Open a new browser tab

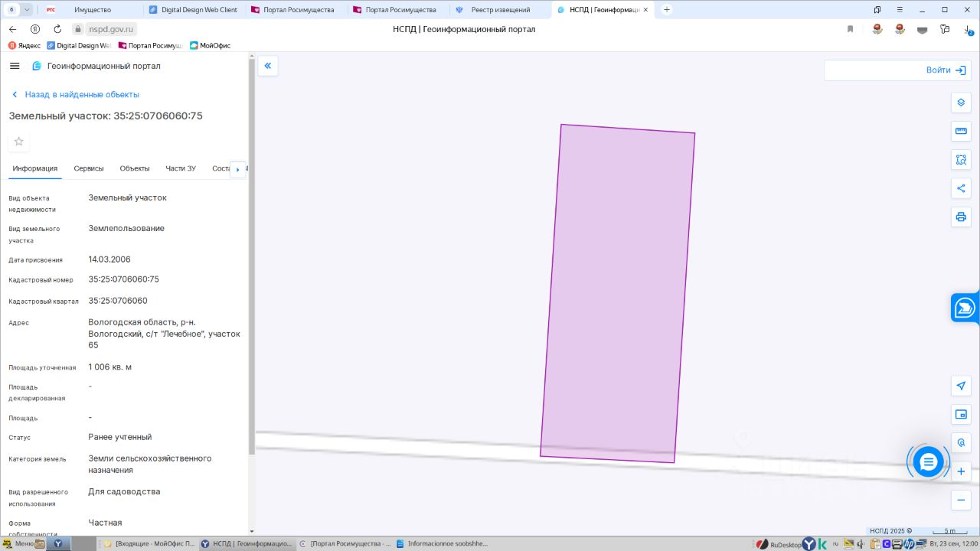click(x=667, y=10)
